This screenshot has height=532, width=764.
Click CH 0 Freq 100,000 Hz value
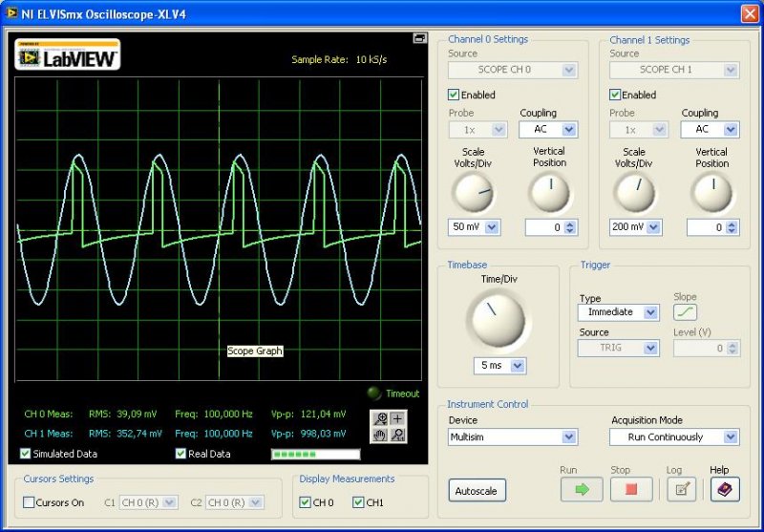(x=228, y=415)
